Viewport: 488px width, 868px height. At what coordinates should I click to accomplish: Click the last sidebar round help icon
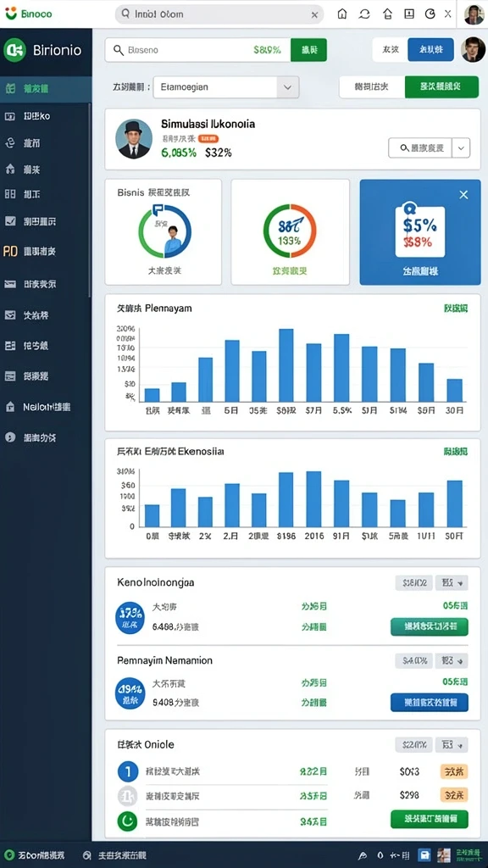click(10, 437)
